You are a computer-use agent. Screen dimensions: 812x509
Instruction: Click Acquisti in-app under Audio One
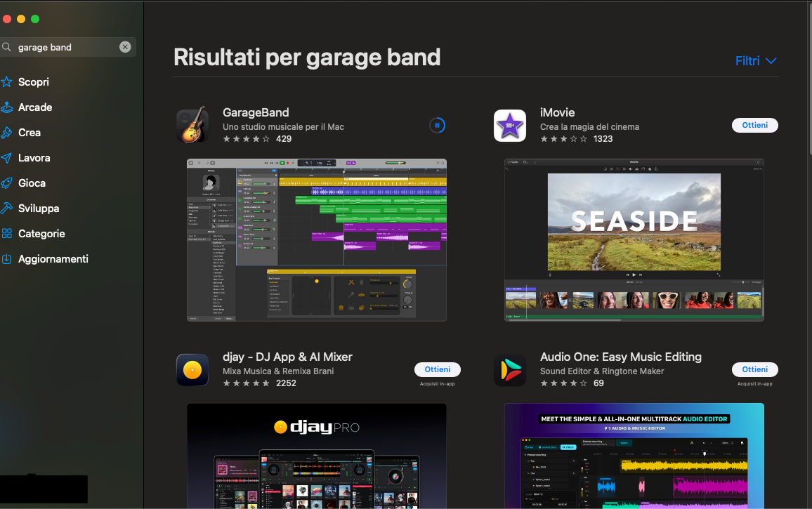pos(754,384)
